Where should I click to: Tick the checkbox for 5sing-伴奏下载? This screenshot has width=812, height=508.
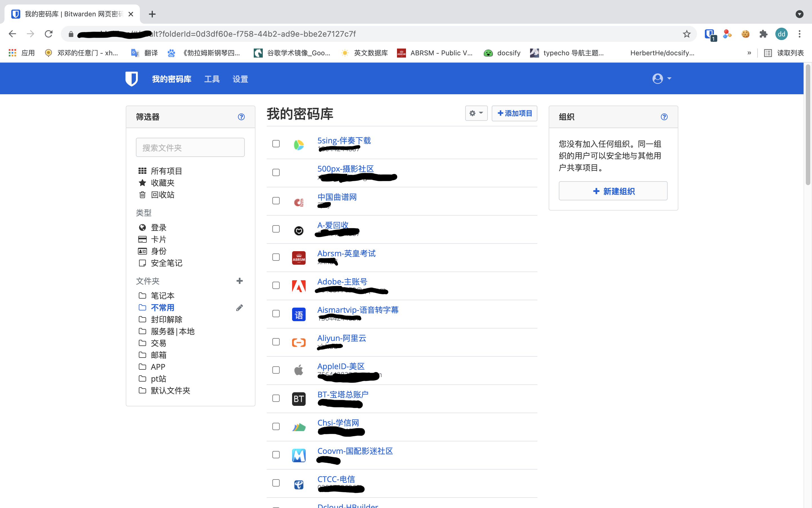coord(276,144)
